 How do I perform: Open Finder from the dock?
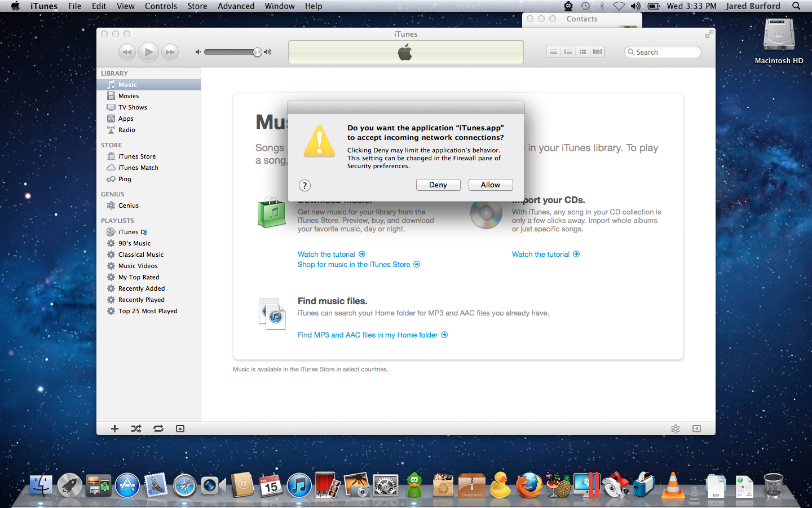(x=41, y=485)
